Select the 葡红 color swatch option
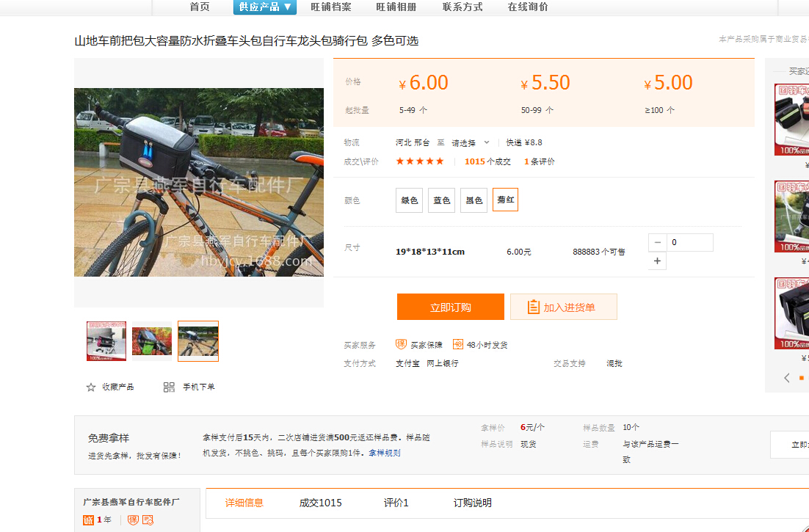809x532 pixels. click(x=505, y=200)
